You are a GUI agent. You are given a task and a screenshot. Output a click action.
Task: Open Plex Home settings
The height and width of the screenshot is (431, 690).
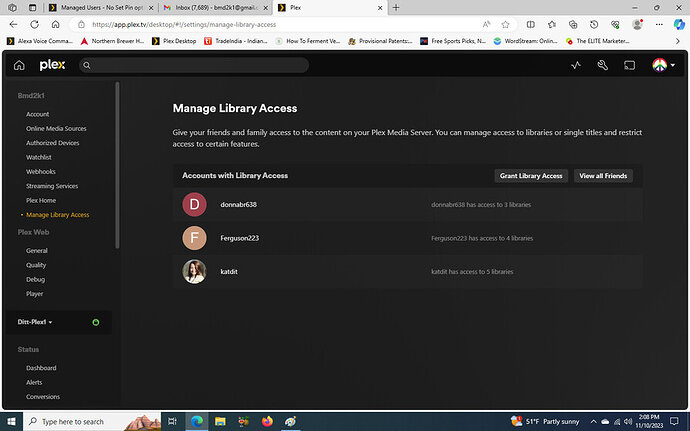40,200
